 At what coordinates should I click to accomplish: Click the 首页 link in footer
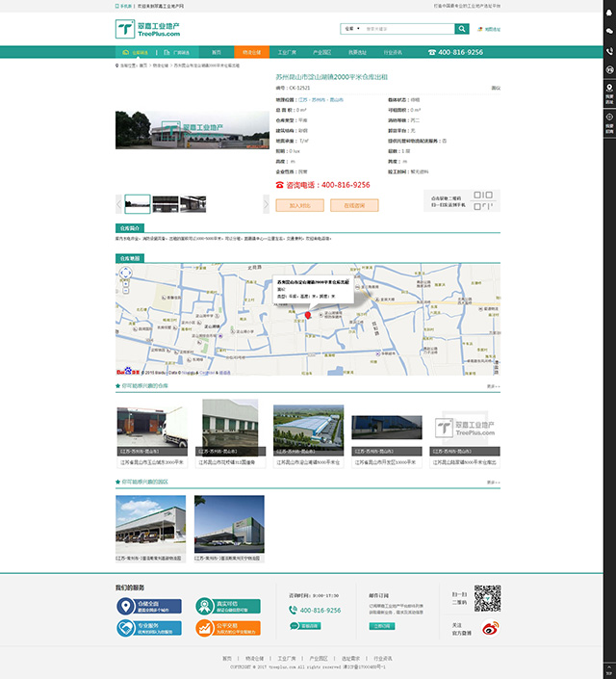227,658
